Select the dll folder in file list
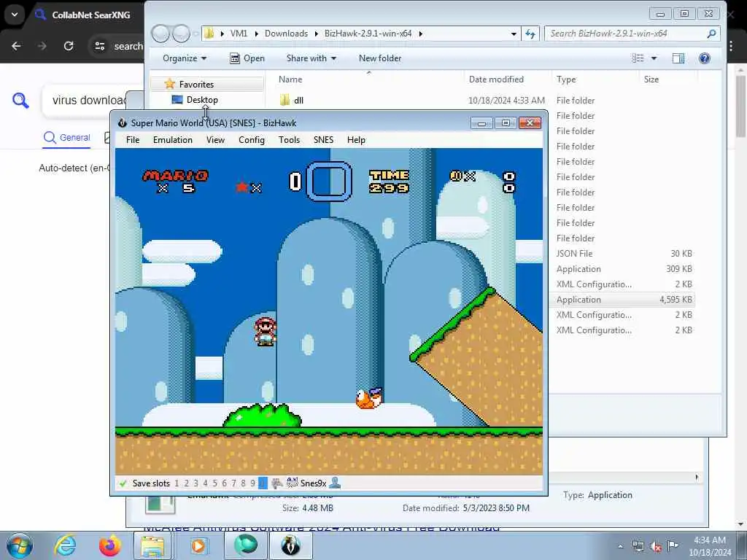Viewport: 747px width, 560px height. tap(298, 101)
